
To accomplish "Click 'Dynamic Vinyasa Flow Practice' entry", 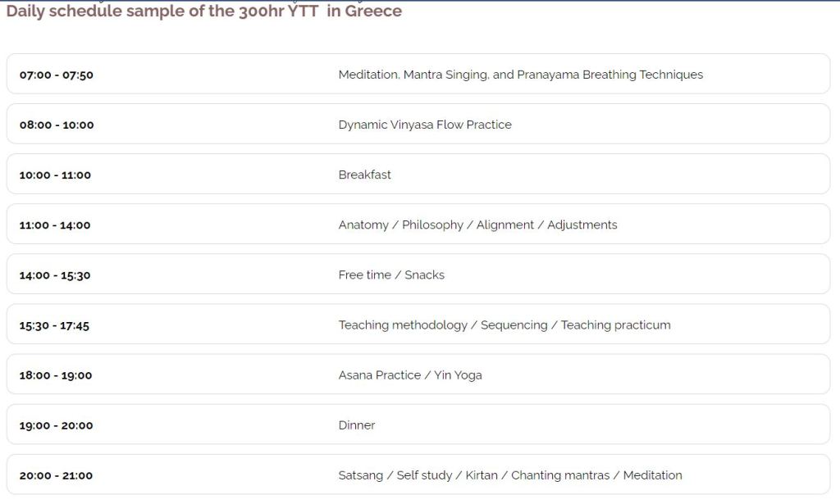I will click(x=424, y=125).
